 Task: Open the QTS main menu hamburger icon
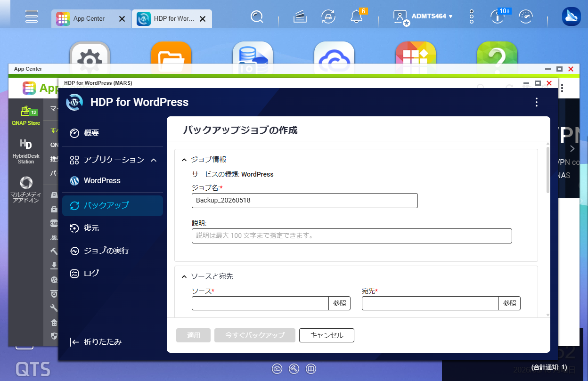(32, 16)
